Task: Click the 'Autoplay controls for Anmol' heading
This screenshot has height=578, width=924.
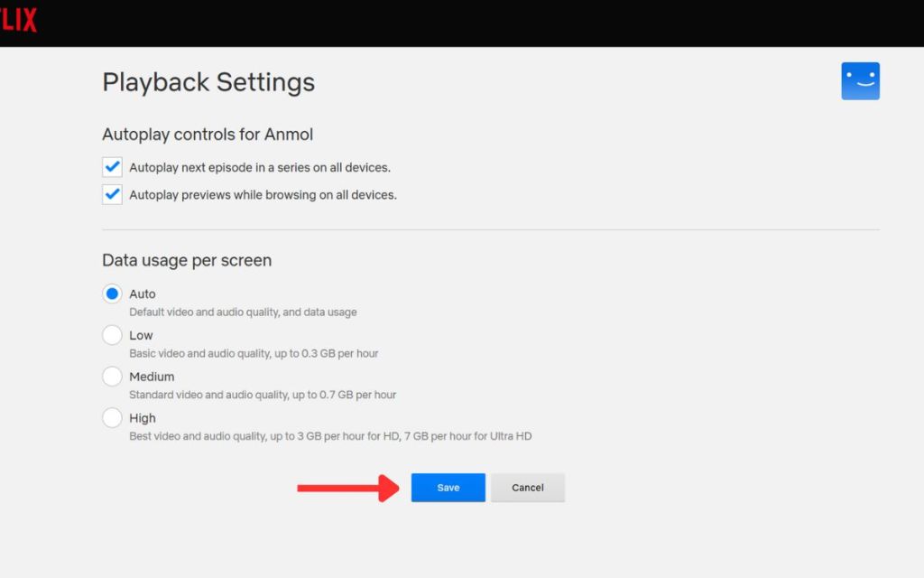Action: 208,135
